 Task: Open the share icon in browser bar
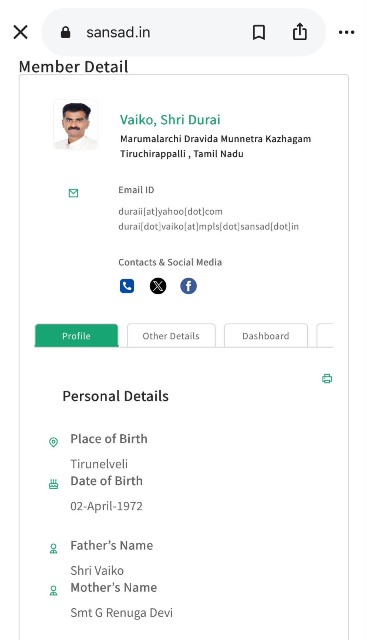[x=300, y=32]
